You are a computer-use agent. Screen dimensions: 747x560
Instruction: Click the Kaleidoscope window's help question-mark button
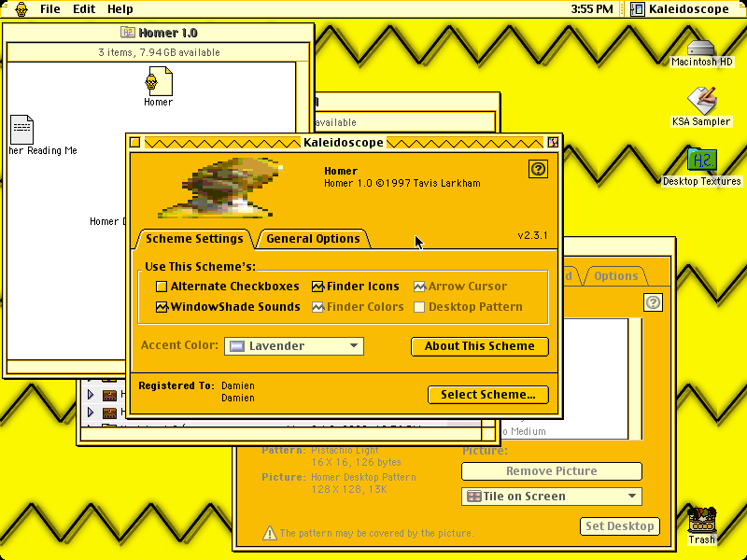pos(538,169)
